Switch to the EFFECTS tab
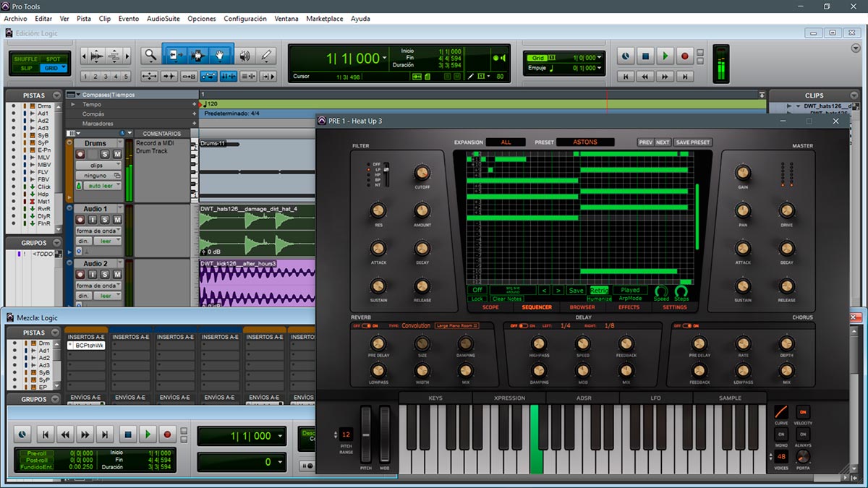 coord(629,307)
